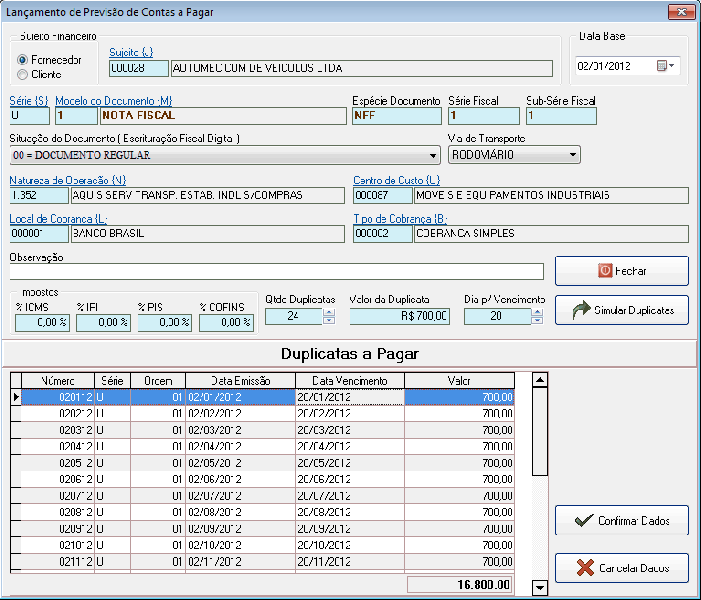
Task: Click the Sujeito code field
Action: point(139,68)
